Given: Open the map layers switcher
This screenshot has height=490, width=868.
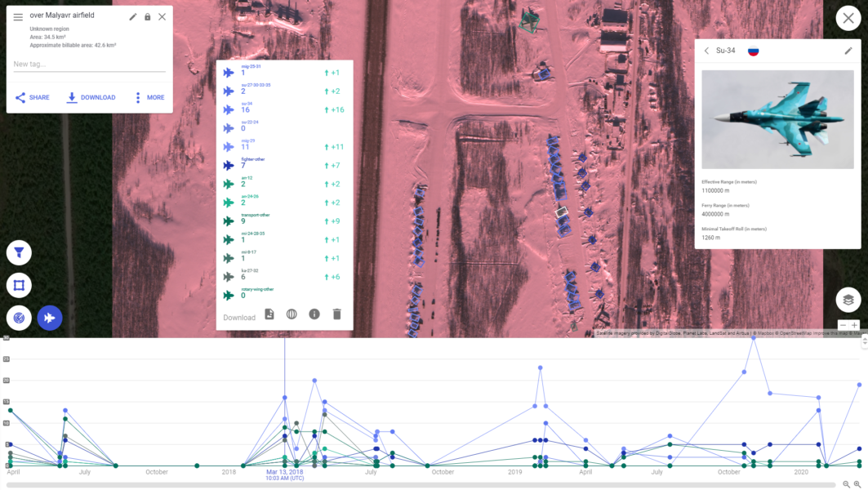Looking at the screenshot, I should coord(848,299).
